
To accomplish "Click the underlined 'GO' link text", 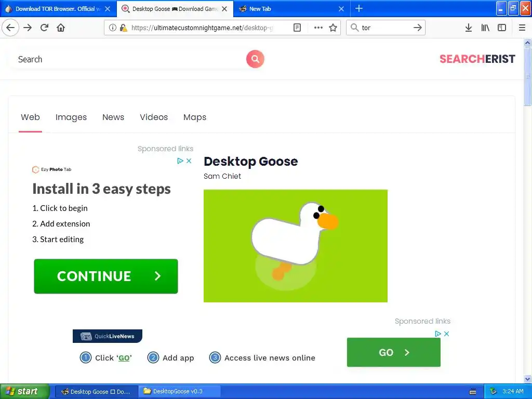I will [x=124, y=358].
